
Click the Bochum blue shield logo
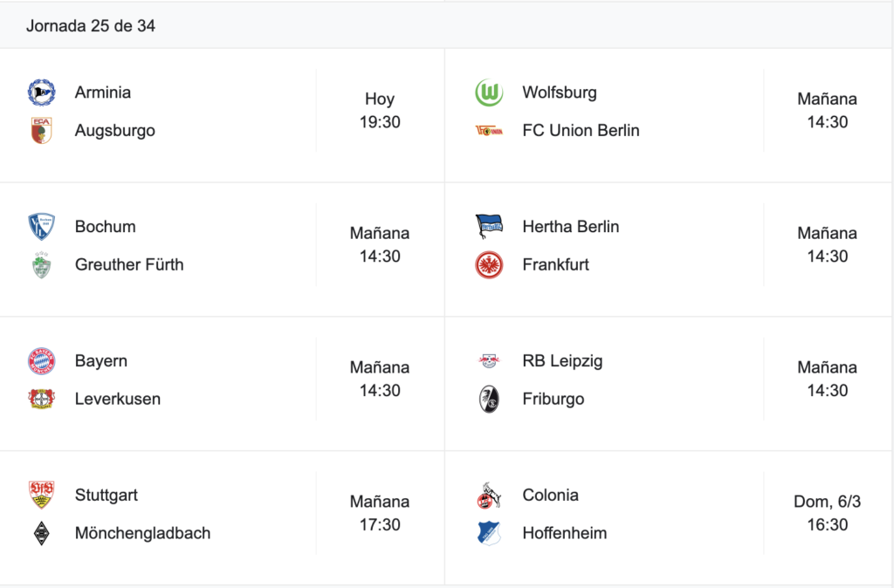[x=42, y=227]
